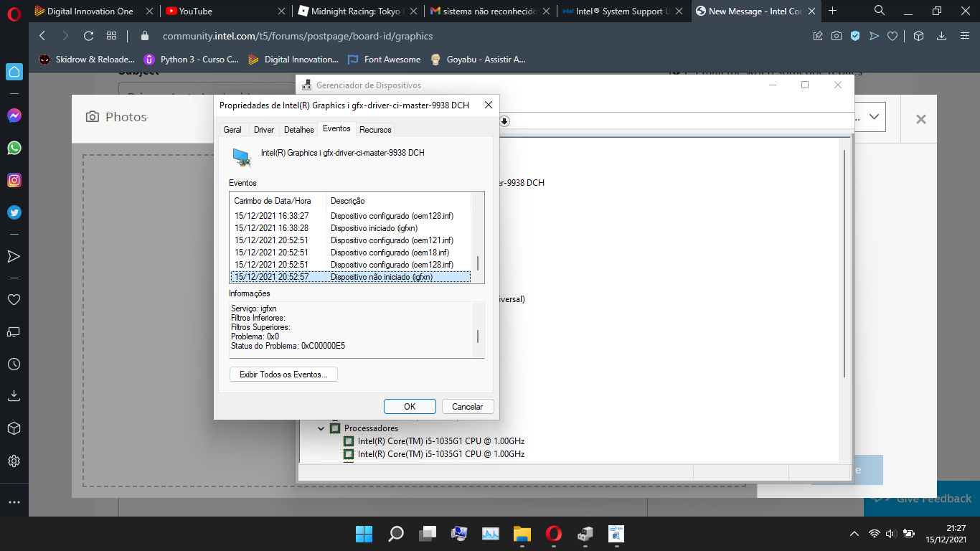
Task: Open Instagram from the Opera sidebar
Action: 14,180
